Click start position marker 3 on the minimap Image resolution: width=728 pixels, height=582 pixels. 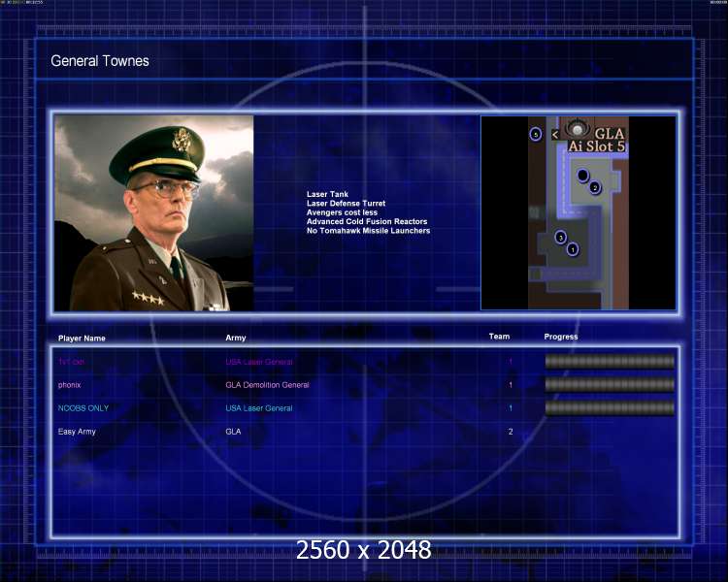(560, 238)
